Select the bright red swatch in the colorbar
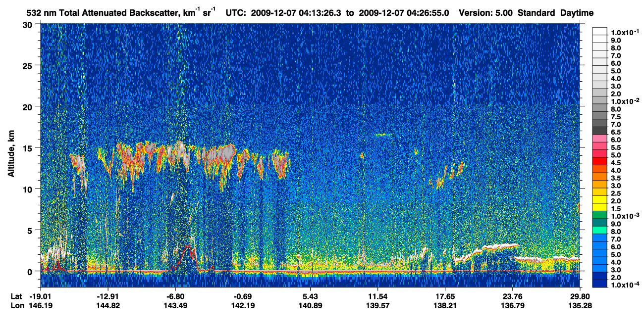 tap(600, 160)
